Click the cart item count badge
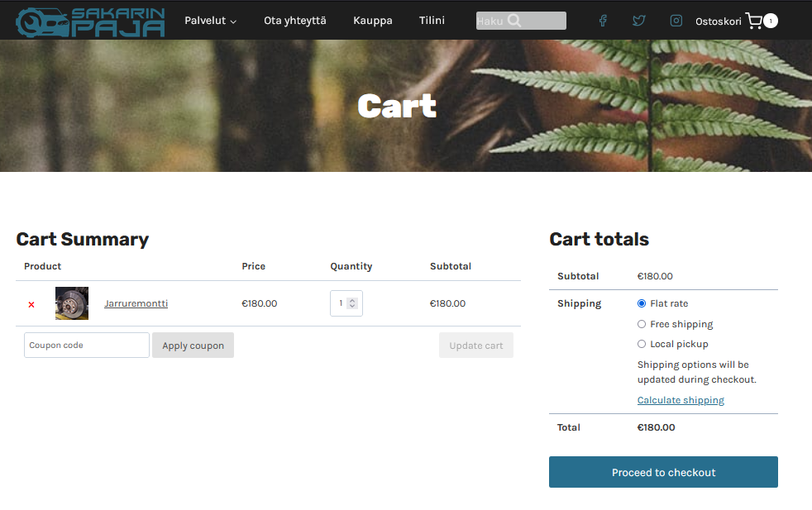 click(x=771, y=21)
